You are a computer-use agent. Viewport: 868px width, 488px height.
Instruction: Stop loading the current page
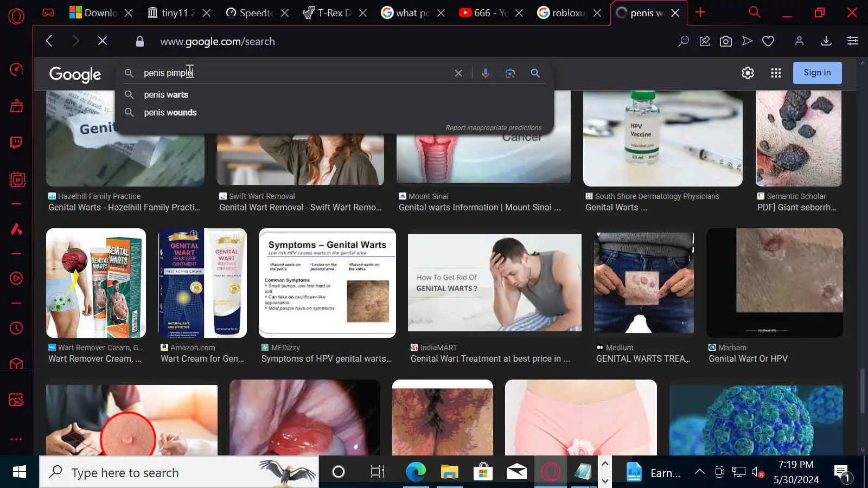(x=102, y=41)
